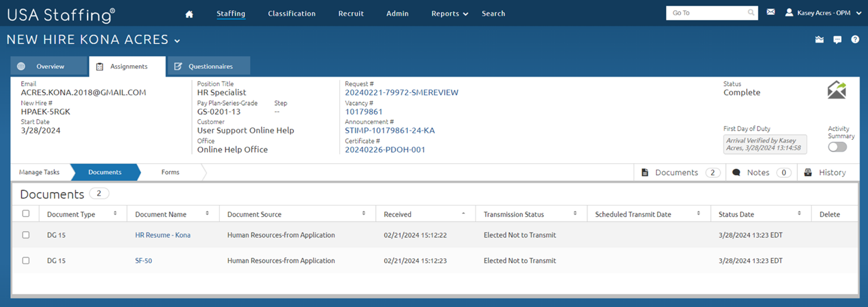Image resolution: width=868 pixels, height=307 pixels.
Task: Open the help question mark icon
Action: (x=855, y=40)
